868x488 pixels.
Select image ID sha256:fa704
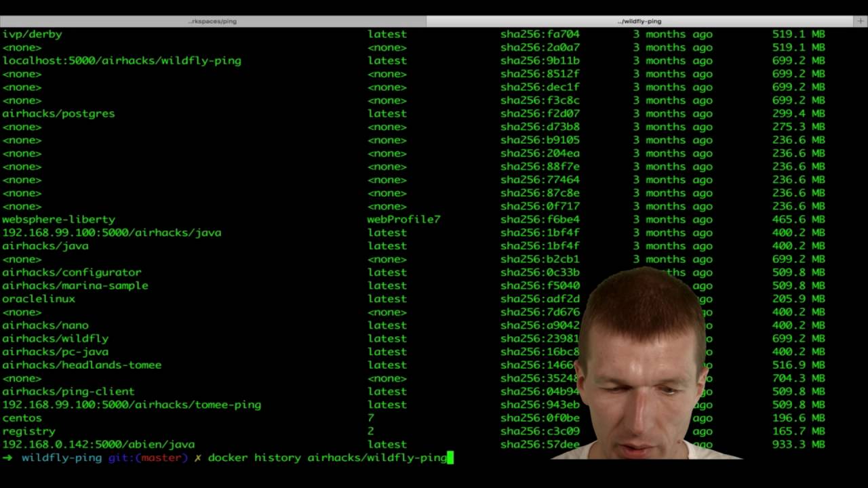(540, 34)
